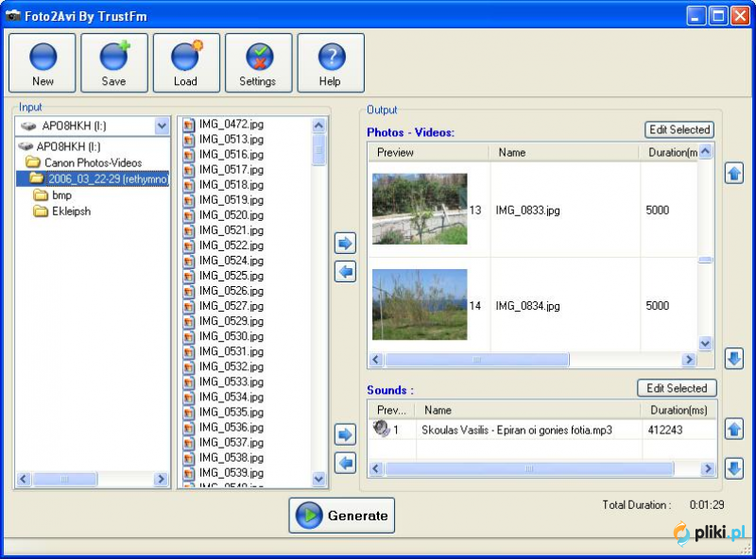Select IMG_0516.jpg in file list
The image size is (756, 559).
coord(232,155)
